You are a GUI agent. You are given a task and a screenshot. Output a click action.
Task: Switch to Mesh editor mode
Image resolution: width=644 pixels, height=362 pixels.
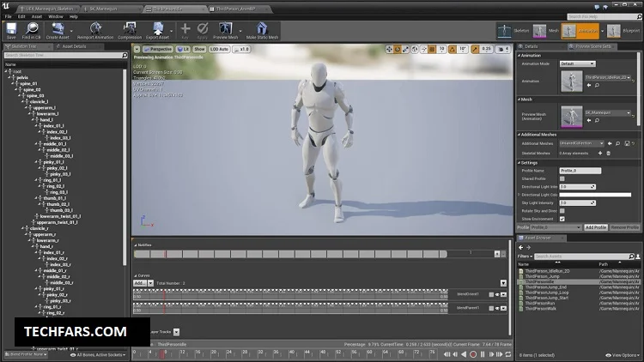tap(546, 31)
